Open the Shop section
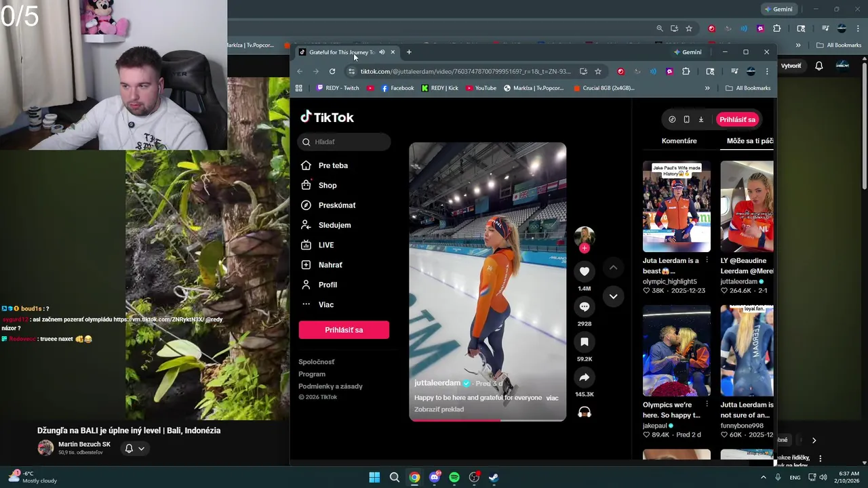Viewport: 868px width, 488px height. pyautogui.click(x=328, y=185)
